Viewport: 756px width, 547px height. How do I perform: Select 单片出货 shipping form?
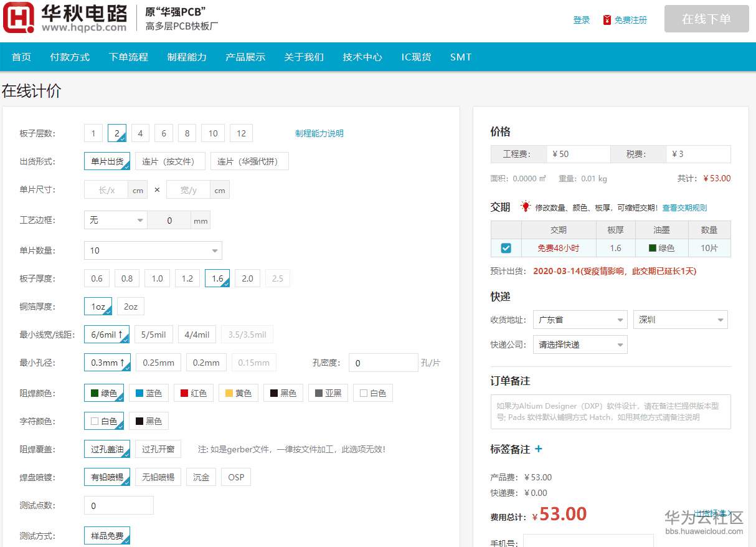point(108,161)
